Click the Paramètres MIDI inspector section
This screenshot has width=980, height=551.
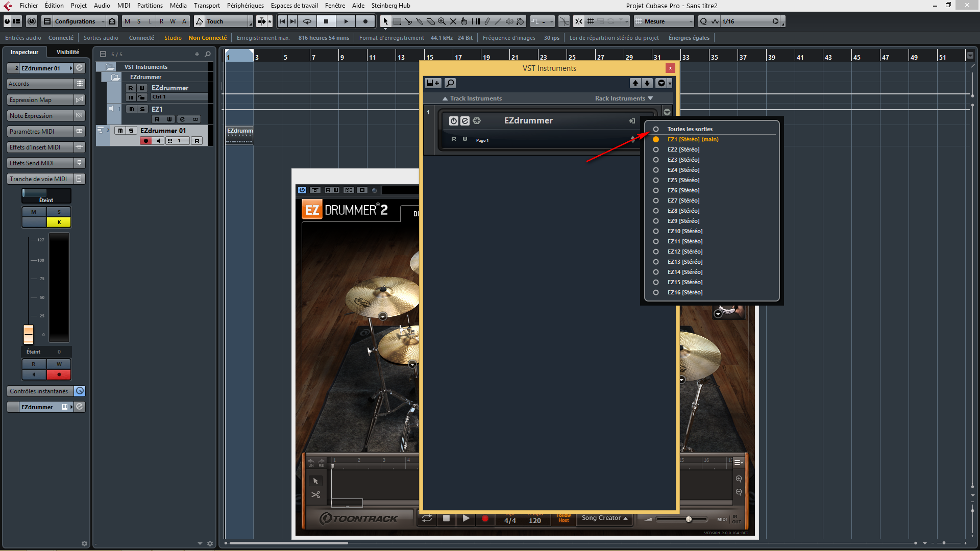(x=46, y=132)
